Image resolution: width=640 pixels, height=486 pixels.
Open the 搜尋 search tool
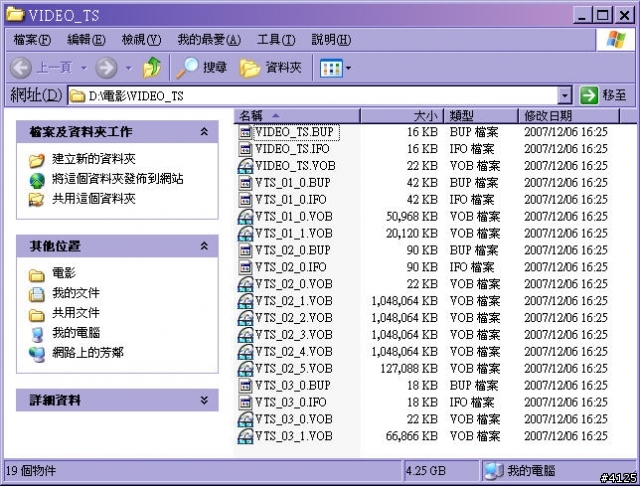pyautogui.click(x=202, y=67)
